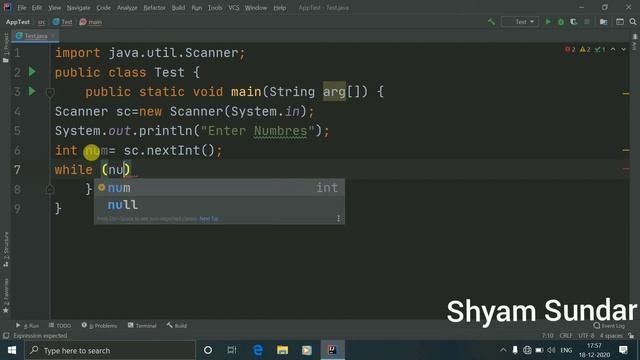
Task: Open the Run tool window tab
Action: (x=27, y=326)
